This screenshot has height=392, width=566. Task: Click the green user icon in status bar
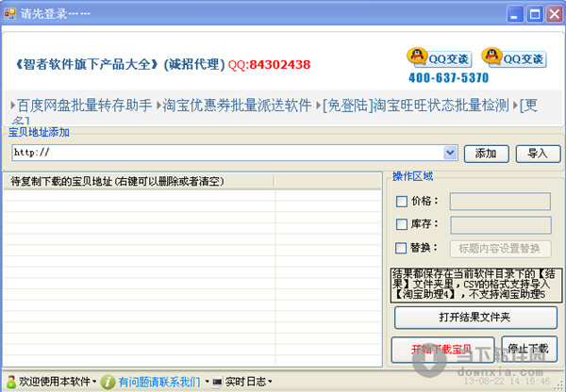pyautogui.click(x=11, y=382)
